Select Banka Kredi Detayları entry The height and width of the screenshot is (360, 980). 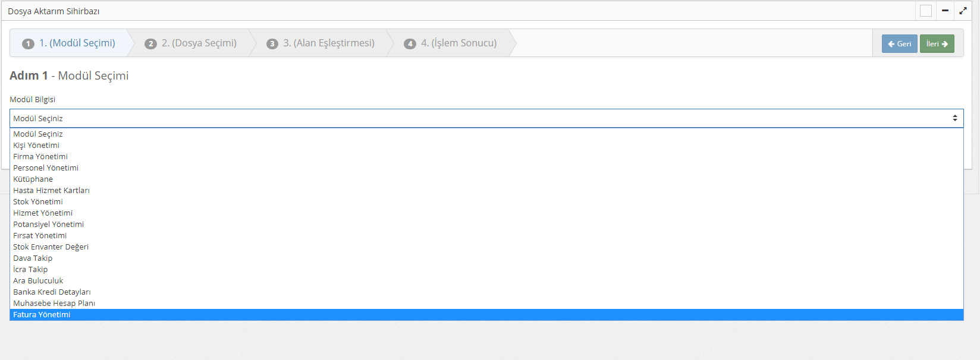[x=52, y=292]
